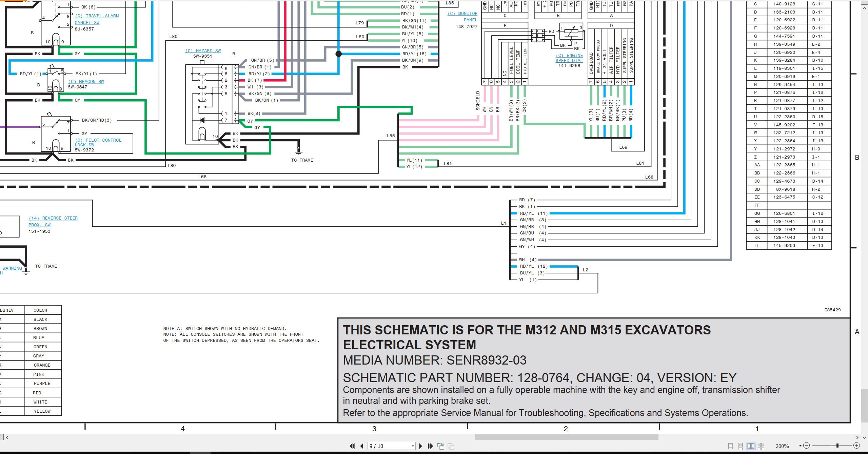Click the SCHEMATIC PART NUMBER title line
The height and width of the screenshot is (454, 868).
(x=540, y=378)
